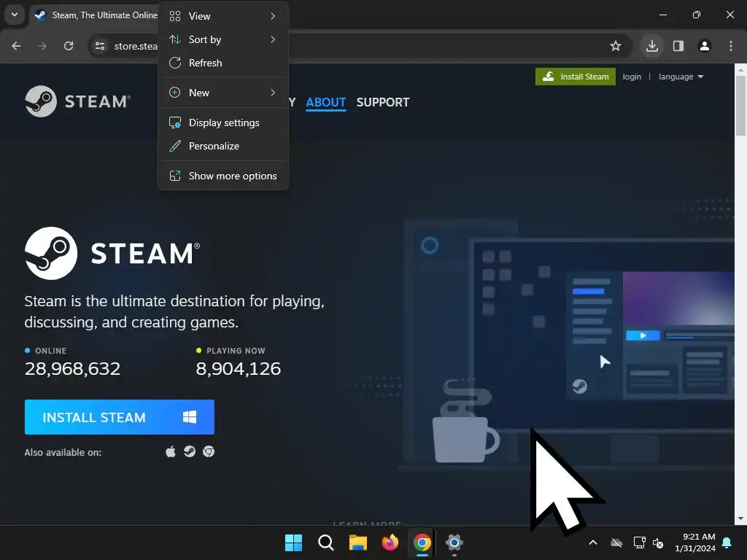The height and width of the screenshot is (560, 747).
Task: Click the large INSTALL STEAM button
Action: click(120, 417)
